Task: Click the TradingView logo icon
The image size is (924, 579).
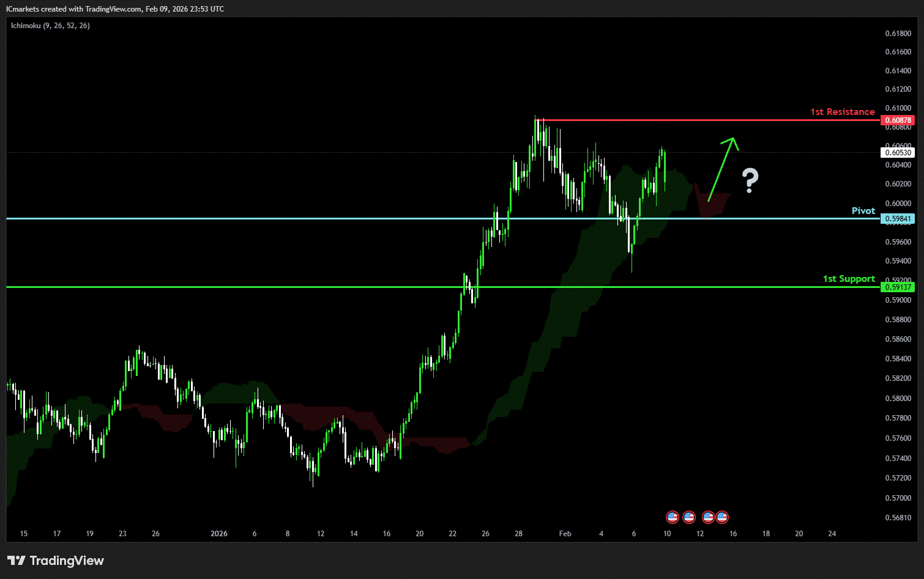Action: point(17,561)
